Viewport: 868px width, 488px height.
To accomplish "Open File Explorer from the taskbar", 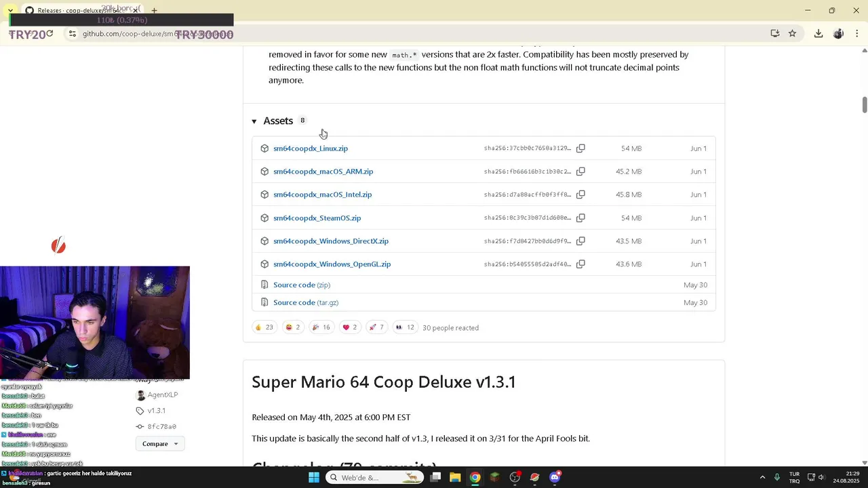I will point(455,477).
